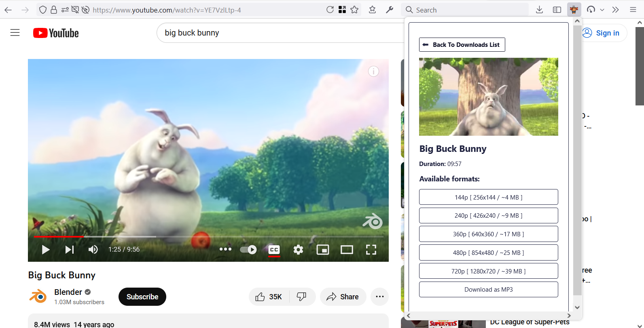
Task: Download the 240p 426x240 format
Action: tap(488, 216)
